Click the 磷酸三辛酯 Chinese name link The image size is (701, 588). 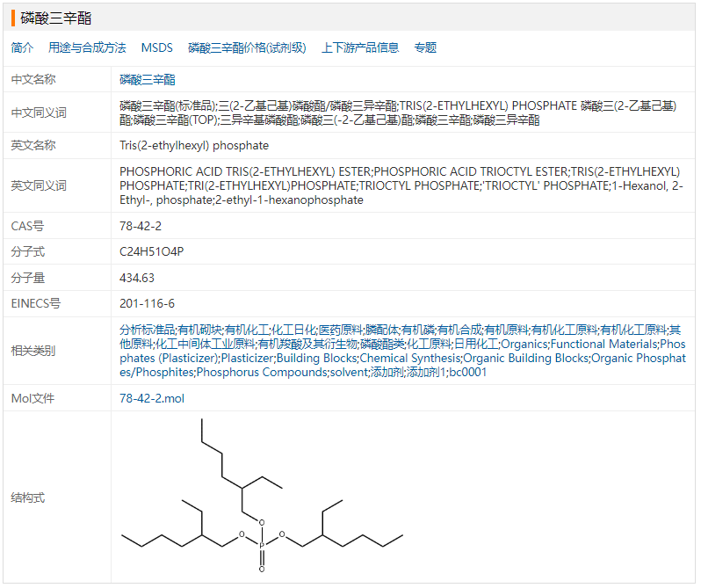coord(148,80)
